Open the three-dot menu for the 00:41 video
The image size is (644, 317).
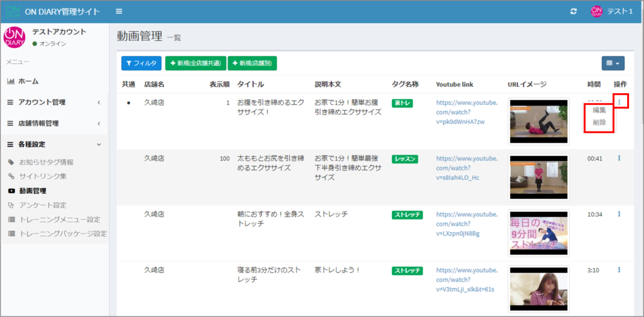click(x=619, y=158)
